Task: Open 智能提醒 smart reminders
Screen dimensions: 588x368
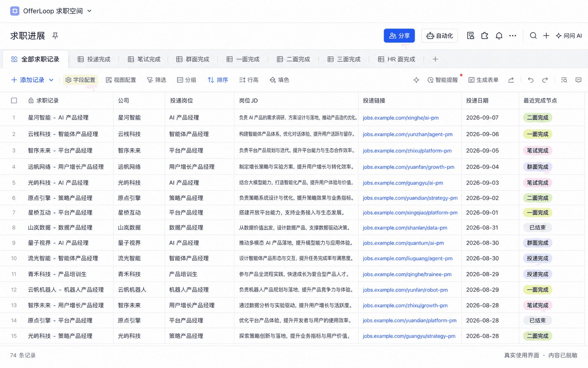Action: [x=443, y=80]
